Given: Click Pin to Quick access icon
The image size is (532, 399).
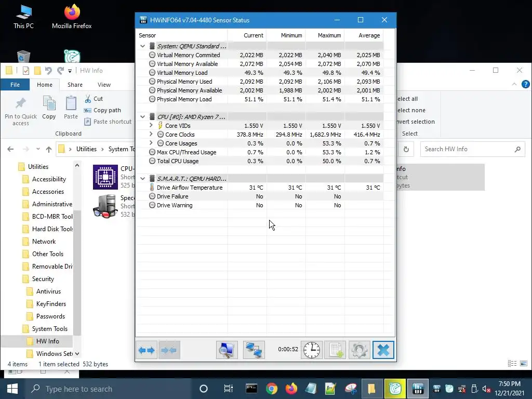Looking at the screenshot, I should click(x=21, y=103).
